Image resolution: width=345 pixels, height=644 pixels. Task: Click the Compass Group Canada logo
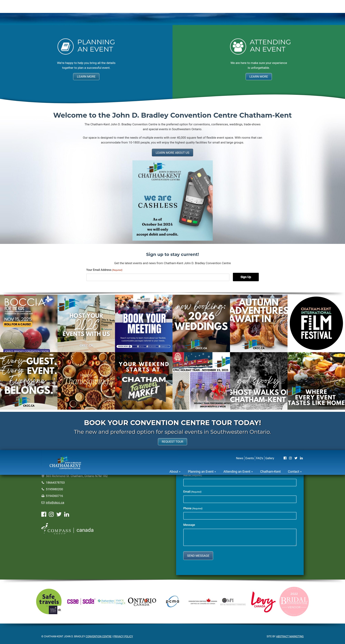[68, 529]
